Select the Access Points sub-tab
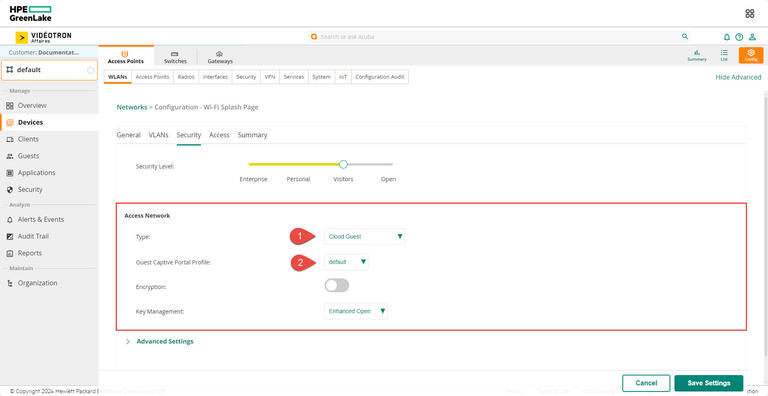Image resolution: width=768 pixels, height=396 pixels. click(152, 77)
